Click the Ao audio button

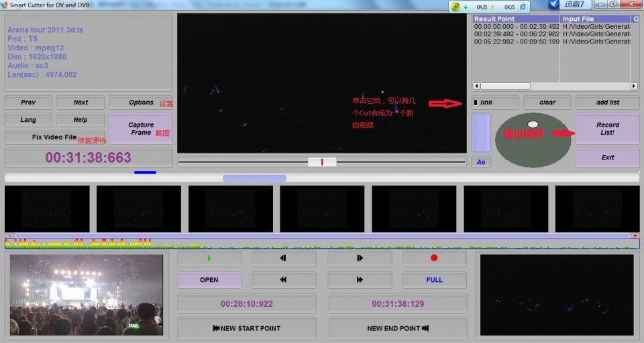[x=481, y=162]
